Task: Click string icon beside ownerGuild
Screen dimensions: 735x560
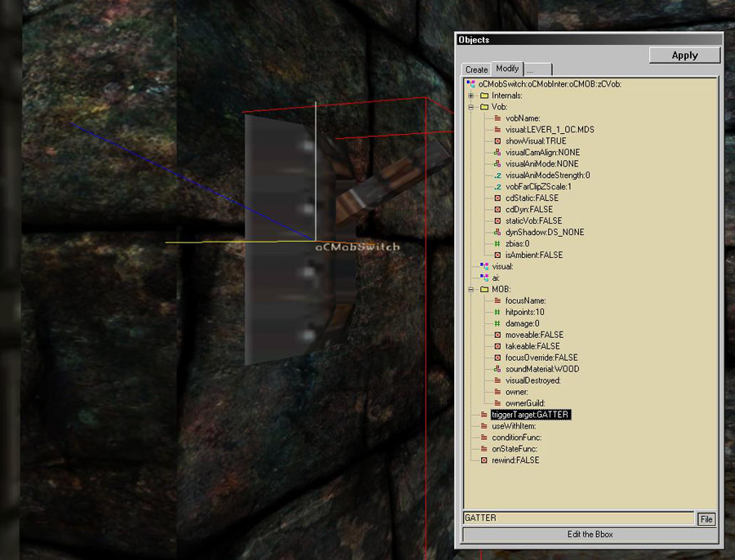Action: [x=497, y=403]
